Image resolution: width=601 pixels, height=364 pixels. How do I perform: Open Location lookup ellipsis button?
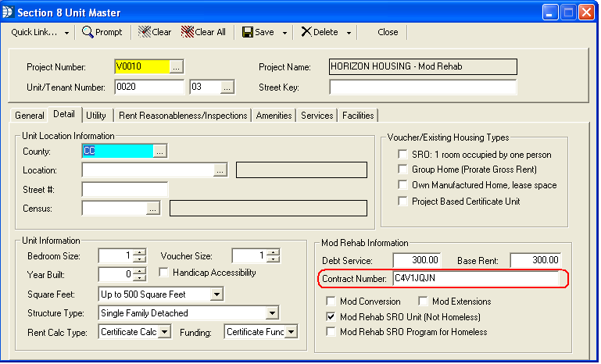[x=220, y=170]
